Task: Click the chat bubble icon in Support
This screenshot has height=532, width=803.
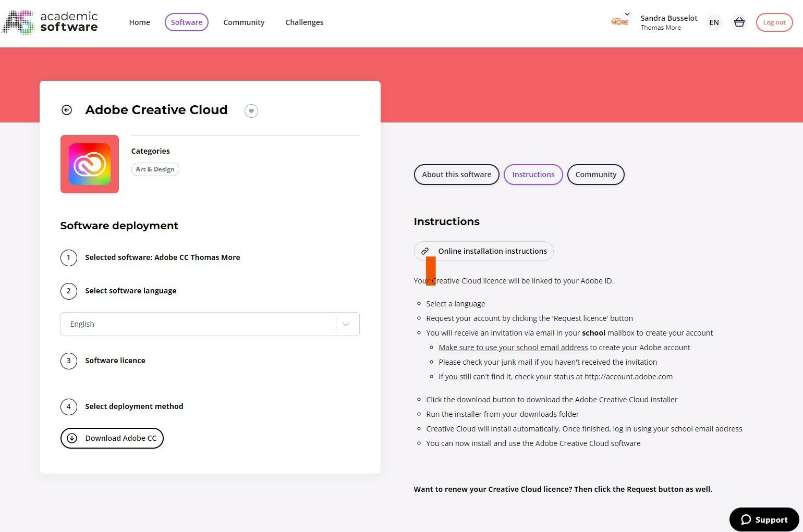Action: click(746, 519)
